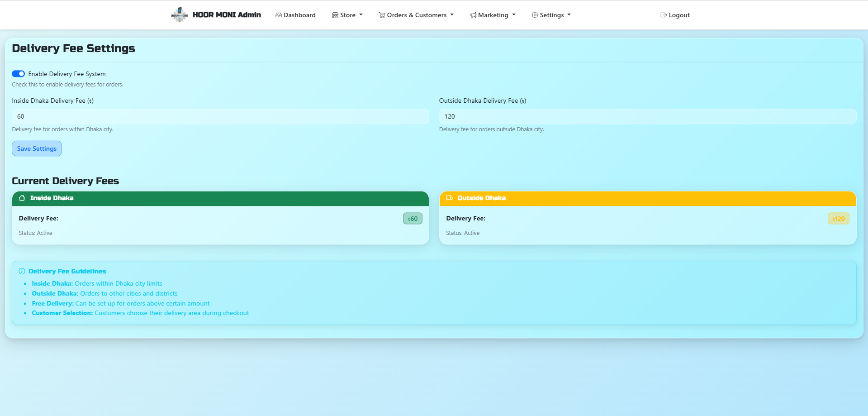The height and width of the screenshot is (416, 868).
Task: Click the truck icon on Outside Dhaka card
Action: point(449,198)
